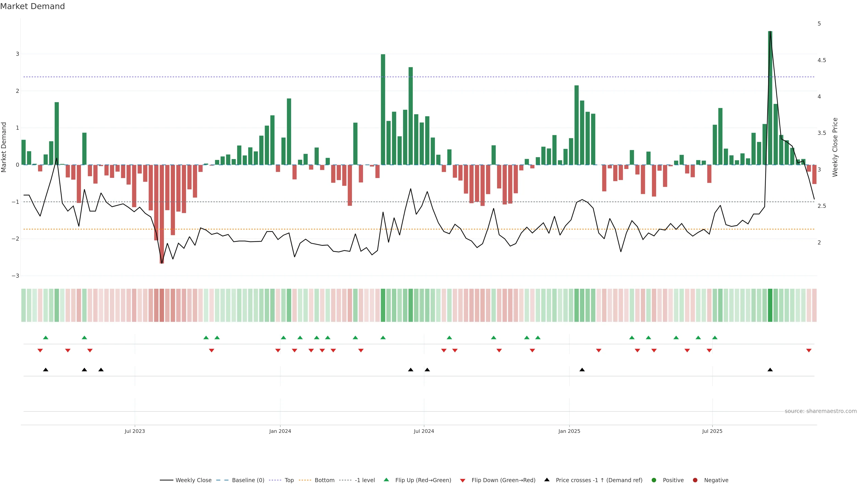This screenshot has width=868, height=488.
Task: Click the last red flip-down marker on right
Action: [x=809, y=351]
